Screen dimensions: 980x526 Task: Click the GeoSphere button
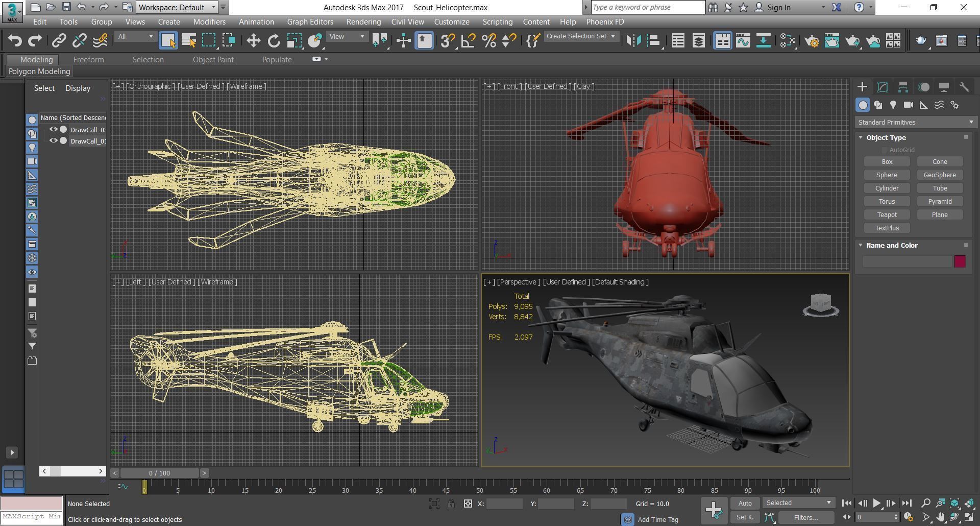[940, 175]
